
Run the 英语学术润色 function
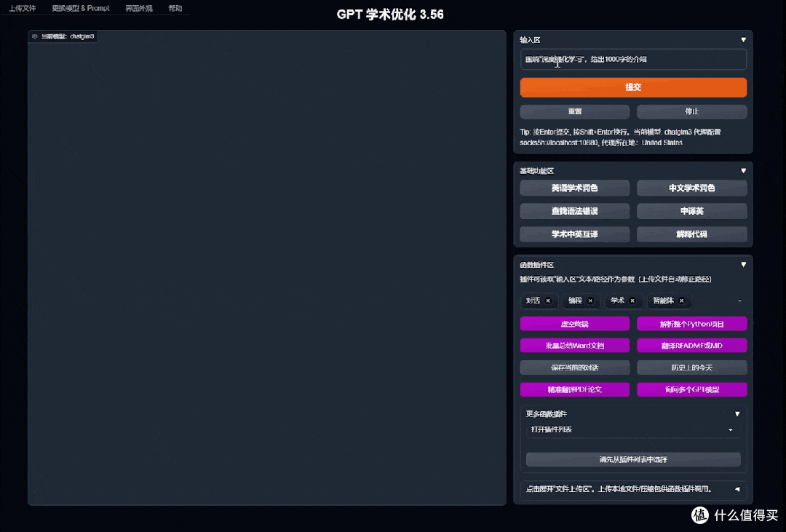click(x=574, y=188)
